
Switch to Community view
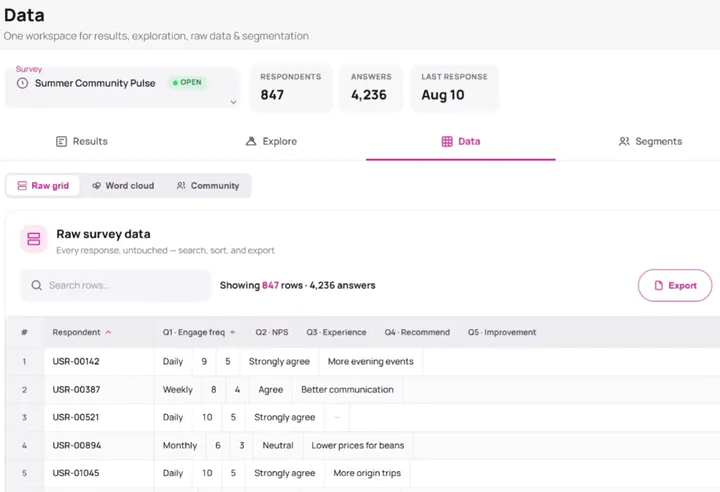click(208, 186)
